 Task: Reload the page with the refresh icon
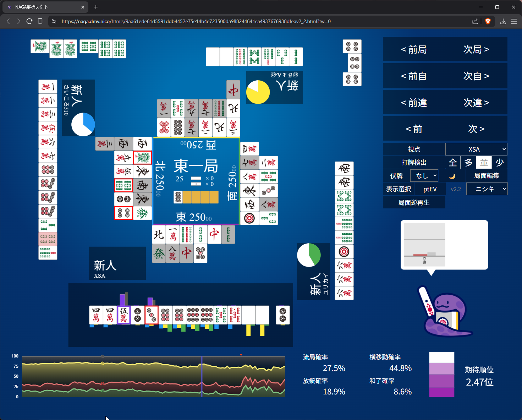pyautogui.click(x=29, y=21)
